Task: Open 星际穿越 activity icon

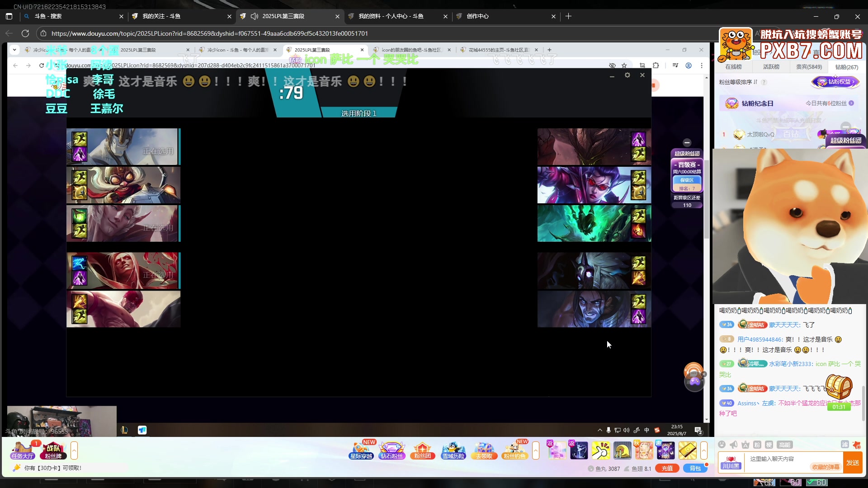Action: pyautogui.click(x=361, y=450)
